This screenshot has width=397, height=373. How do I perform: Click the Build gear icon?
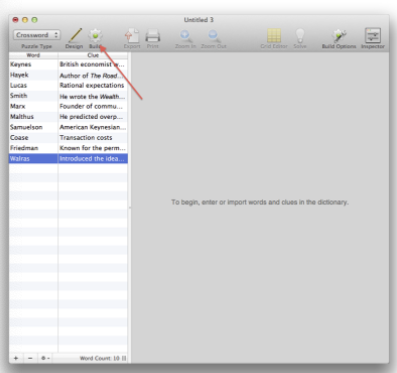(95, 35)
